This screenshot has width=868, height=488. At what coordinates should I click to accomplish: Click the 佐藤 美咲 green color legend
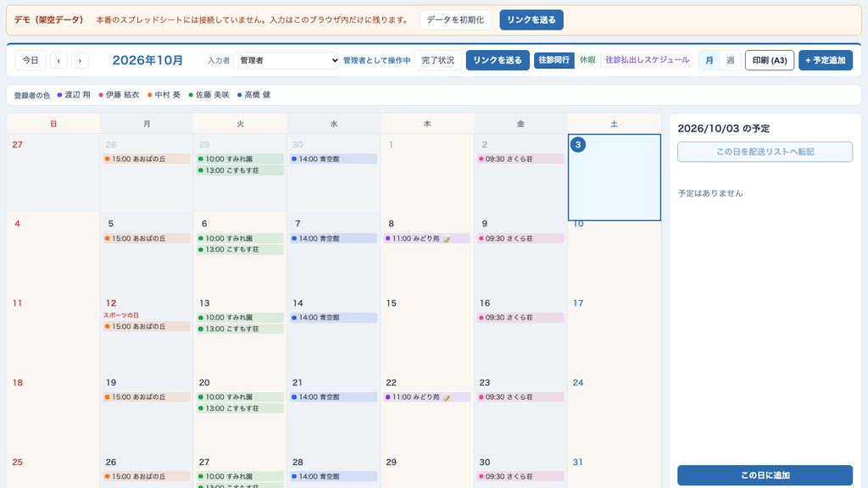point(209,95)
